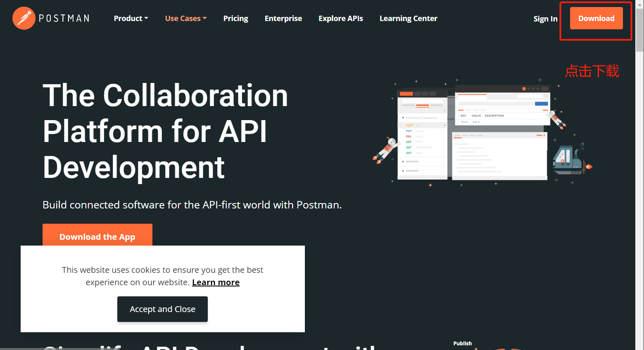Click the Download the App button
644x350 pixels.
click(x=97, y=235)
